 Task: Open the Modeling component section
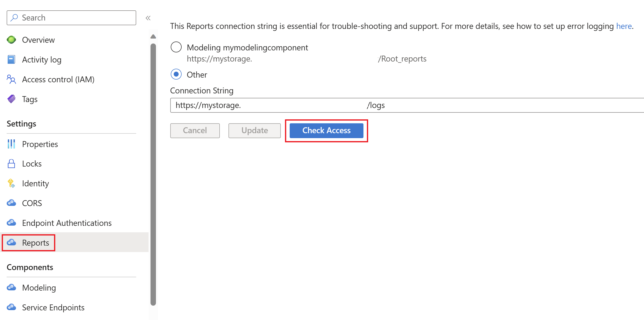(x=38, y=288)
